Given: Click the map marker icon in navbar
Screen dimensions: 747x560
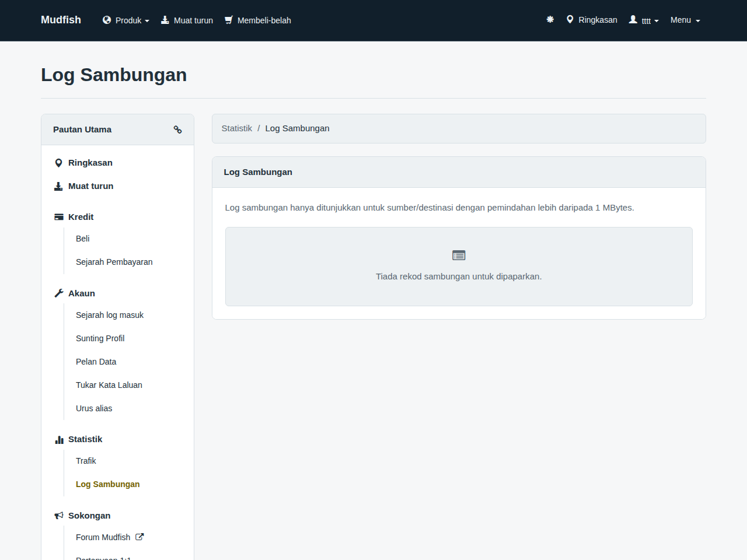Looking at the screenshot, I should (x=570, y=19).
